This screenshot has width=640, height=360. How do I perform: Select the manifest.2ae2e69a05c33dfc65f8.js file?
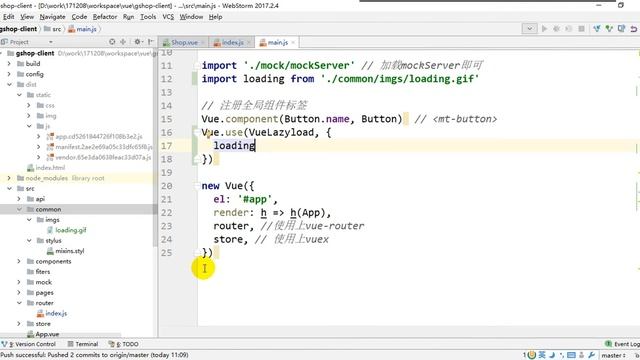(x=100, y=147)
